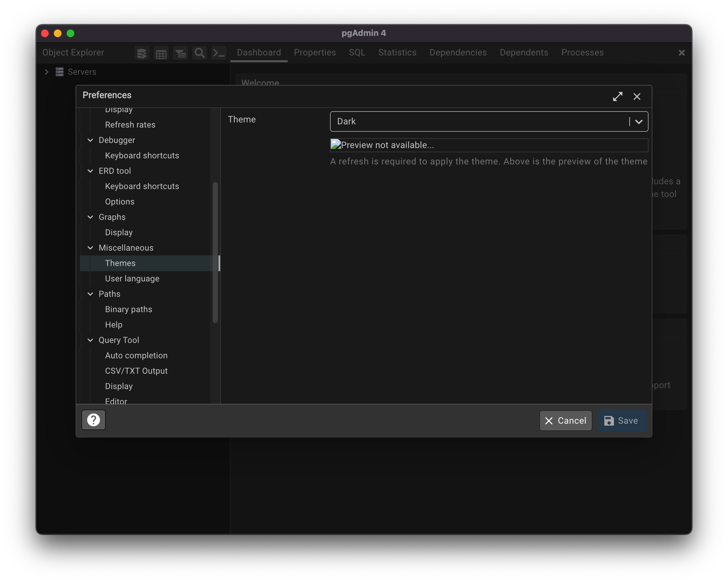Collapse the Query Tool preferences group

(90, 340)
